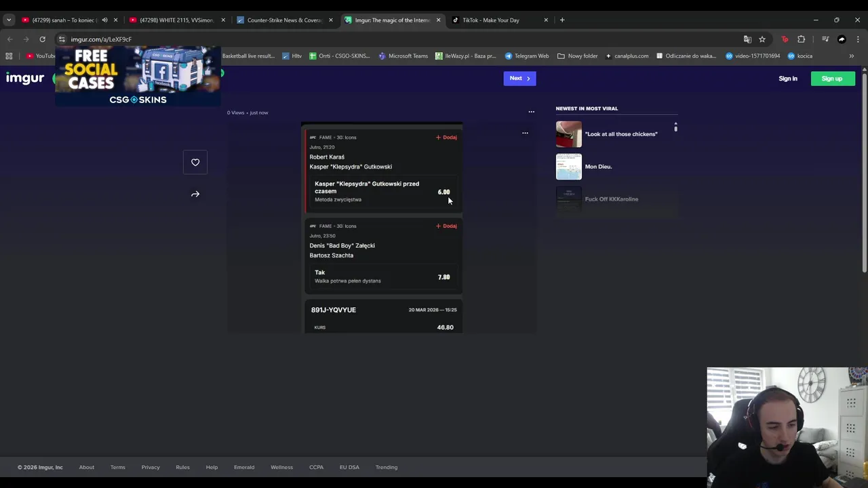The width and height of the screenshot is (868, 488).
Task: Open a new browser tab
Action: 562,20
